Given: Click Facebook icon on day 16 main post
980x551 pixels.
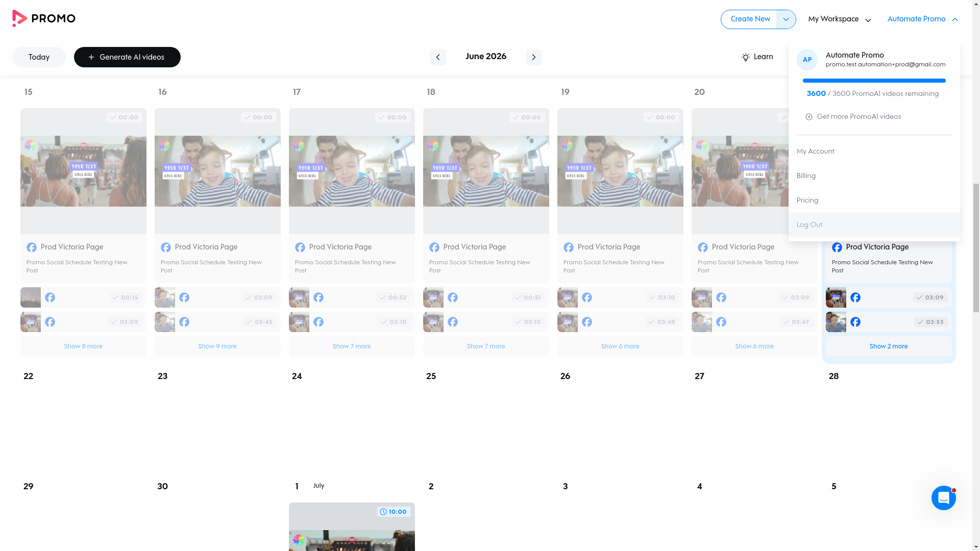Looking at the screenshot, I should (x=166, y=247).
